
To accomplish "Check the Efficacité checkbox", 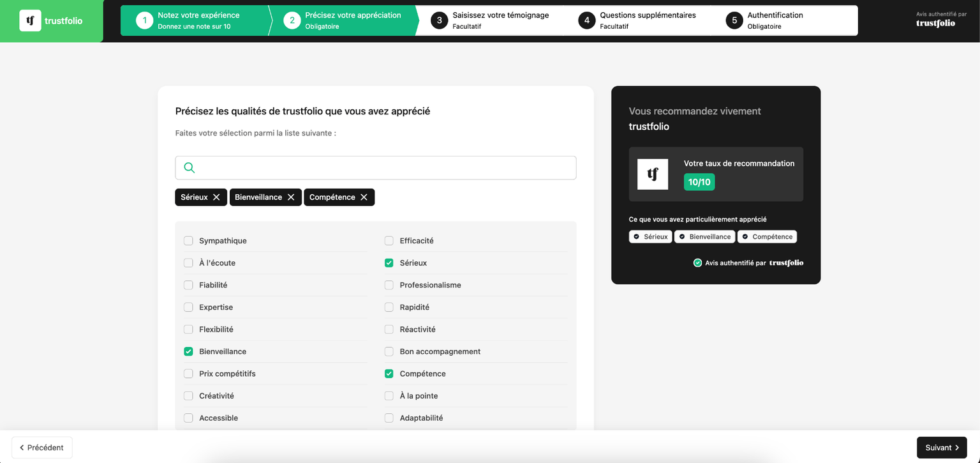I will click(389, 241).
